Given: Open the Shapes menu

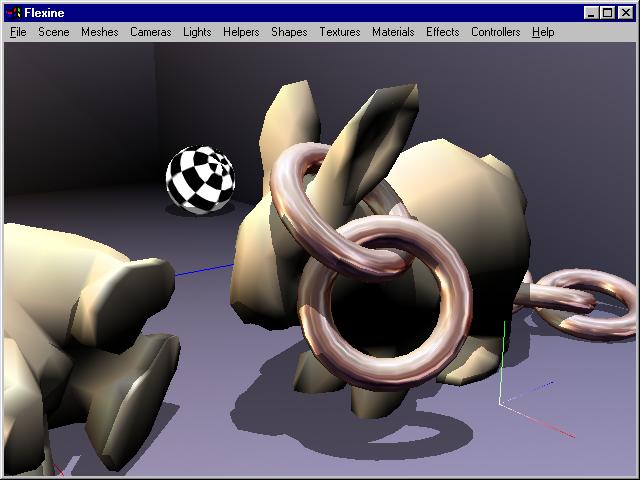Looking at the screenshot, I should [x=289, y=32].
